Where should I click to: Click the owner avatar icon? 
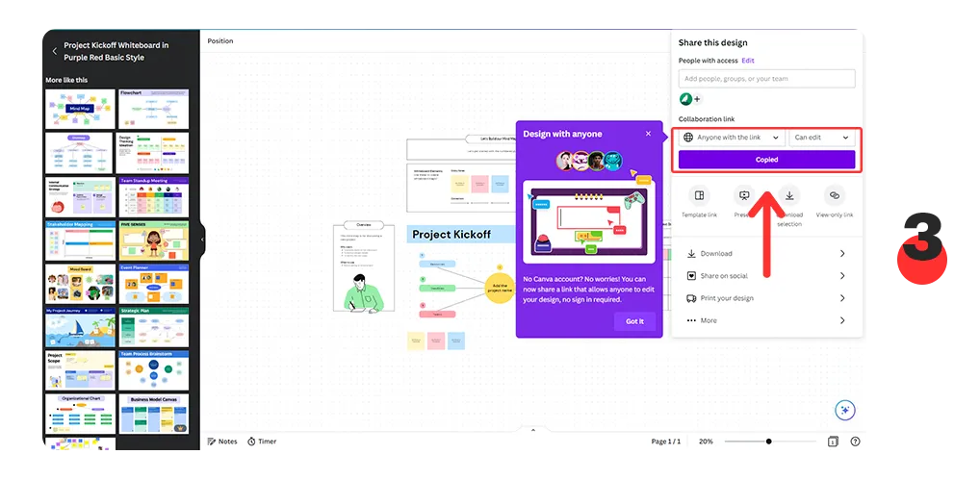point(685,99)
